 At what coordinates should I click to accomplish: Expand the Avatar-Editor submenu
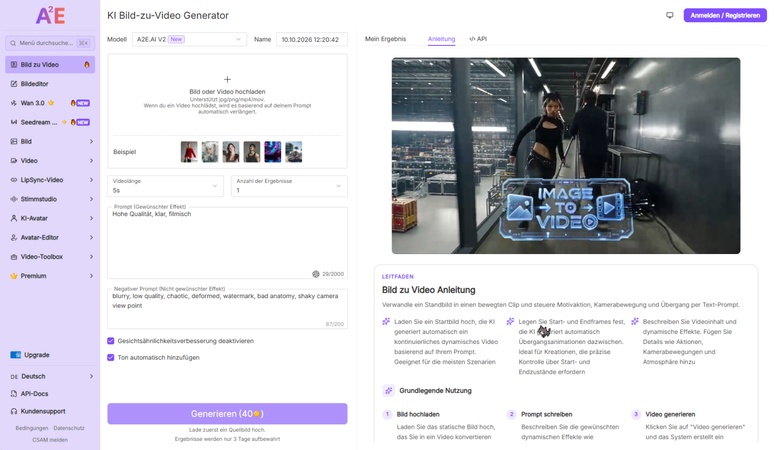50,237
